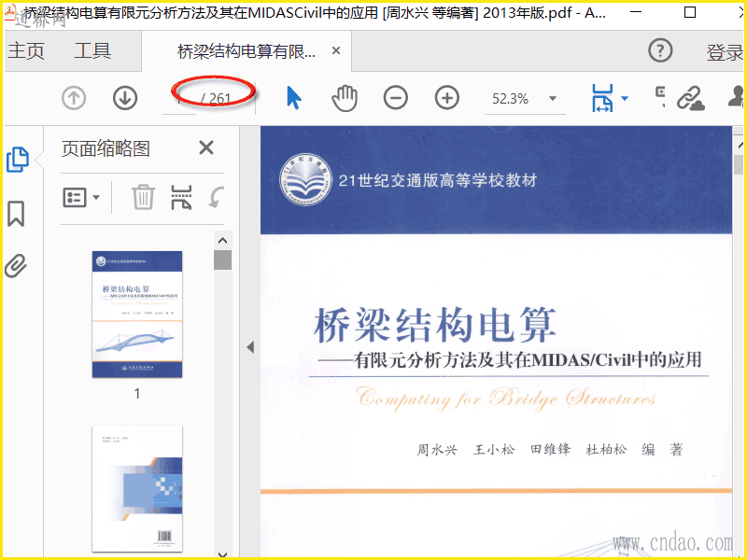The height and width of the screenshot is (560, 747).
Task: Activate the hand pan tool
Action: pyautogui.click(x=345, y=98)
